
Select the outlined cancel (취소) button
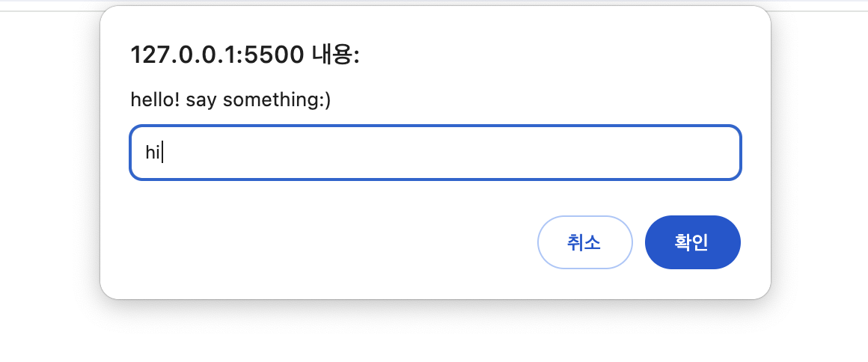tap(584, 242)
